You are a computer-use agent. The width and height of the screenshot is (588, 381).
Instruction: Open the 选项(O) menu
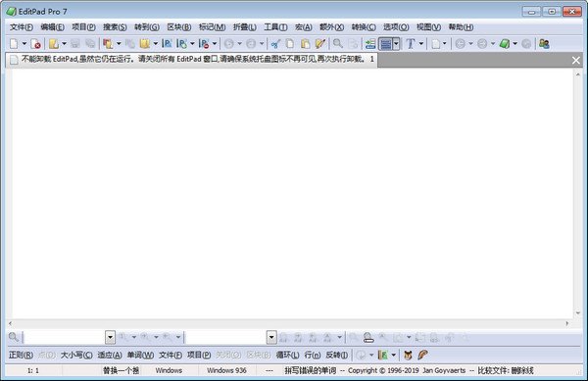[396, 27]
